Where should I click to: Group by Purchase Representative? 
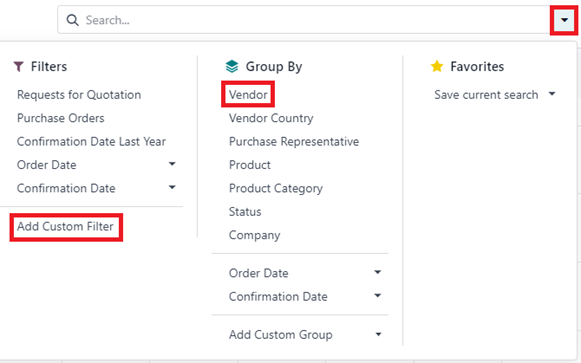click(x=294, y=141)
